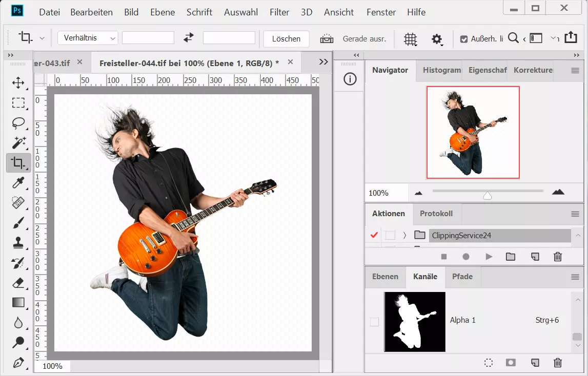Click the Löschen button
Viewport: 588px width, 376px height.
(286, 39)
